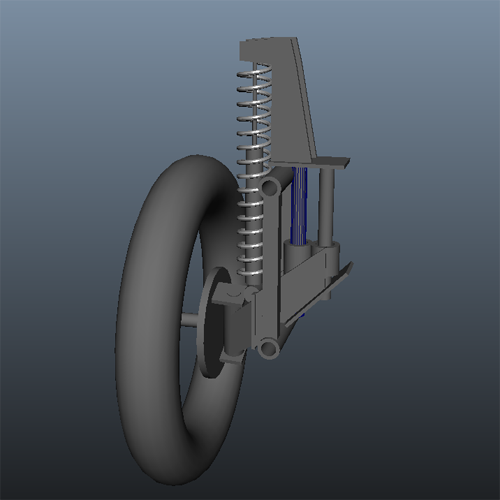Viewport: 500px width, 500px height.
Task: Select the angled fin plate at lower right
Action: tap(318, 295)
